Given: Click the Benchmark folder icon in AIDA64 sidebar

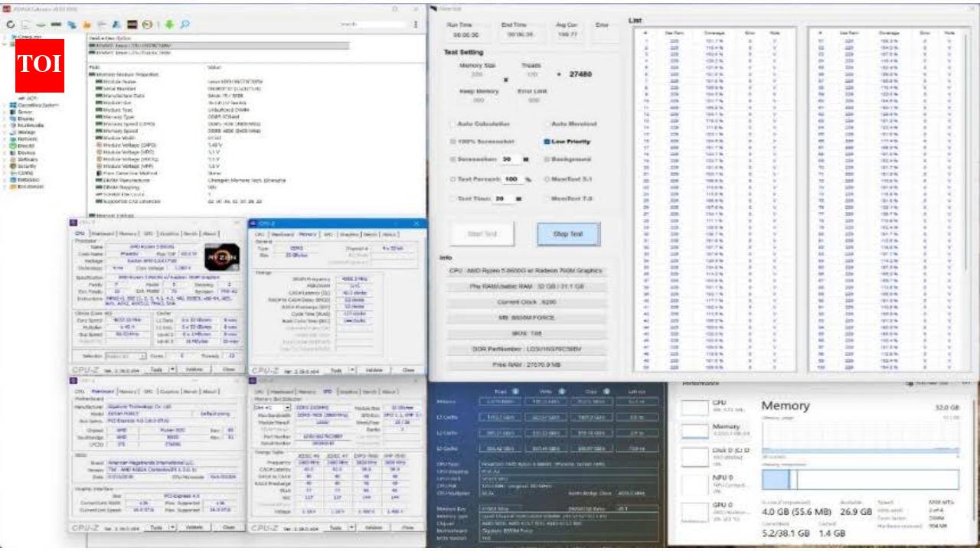Looking at the screenshot, I should (x=12, y=185).
